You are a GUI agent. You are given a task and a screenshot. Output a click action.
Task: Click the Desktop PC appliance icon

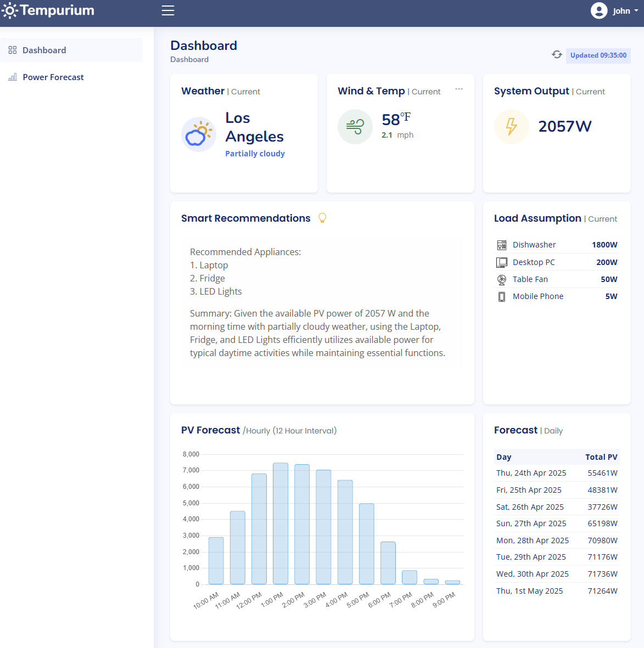pyautogui.click(x=501, y=262)
